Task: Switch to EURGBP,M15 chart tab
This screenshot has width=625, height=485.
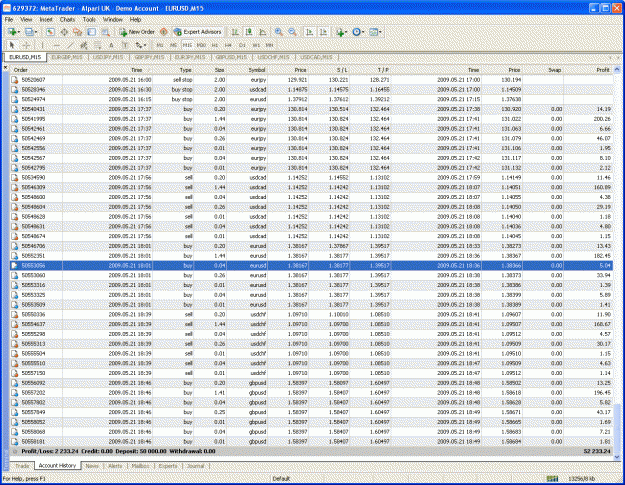Action: click(x=67, y=57)
